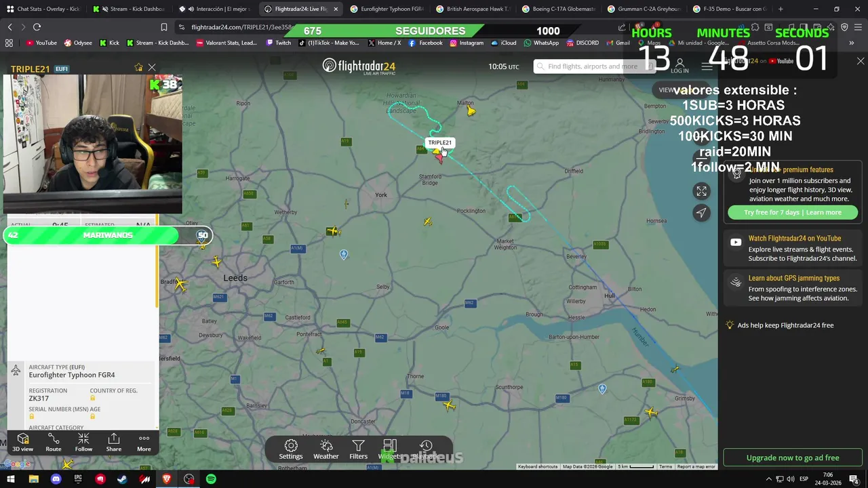Open map Settings

(x=291, y=449)
